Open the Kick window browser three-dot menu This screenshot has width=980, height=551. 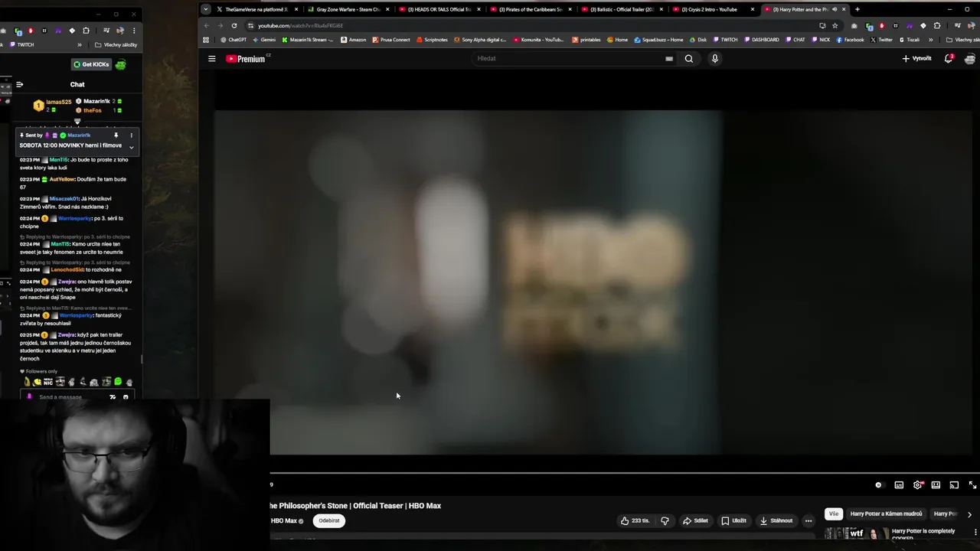(134, 31)
